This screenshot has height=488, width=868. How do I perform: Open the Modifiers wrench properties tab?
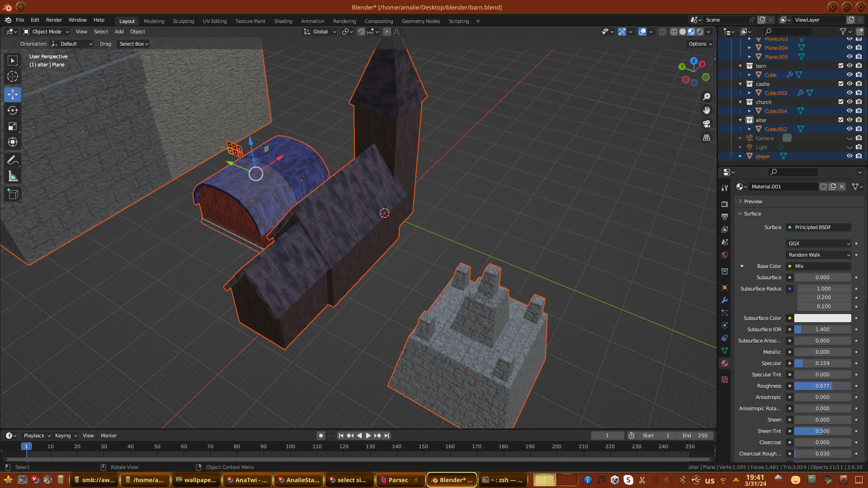point(725,300)
